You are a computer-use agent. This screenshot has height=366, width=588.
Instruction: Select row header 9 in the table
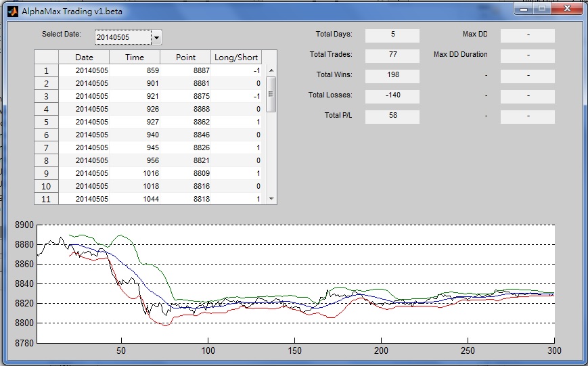(x=46, y=173)
